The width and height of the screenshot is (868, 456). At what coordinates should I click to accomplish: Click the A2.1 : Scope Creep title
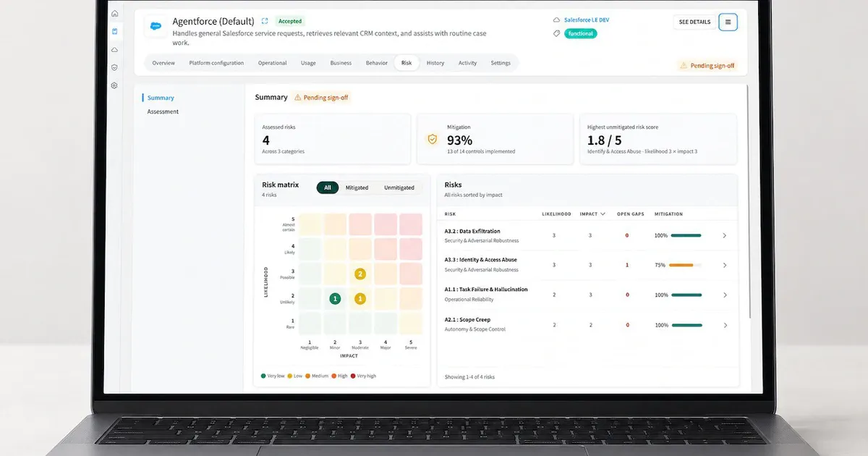(x=467, y=320)
